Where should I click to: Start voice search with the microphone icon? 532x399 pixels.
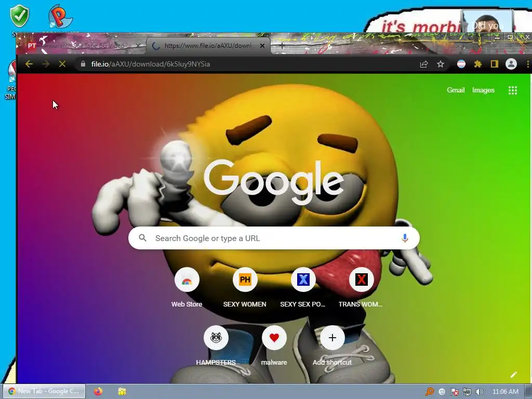point(404,238)
